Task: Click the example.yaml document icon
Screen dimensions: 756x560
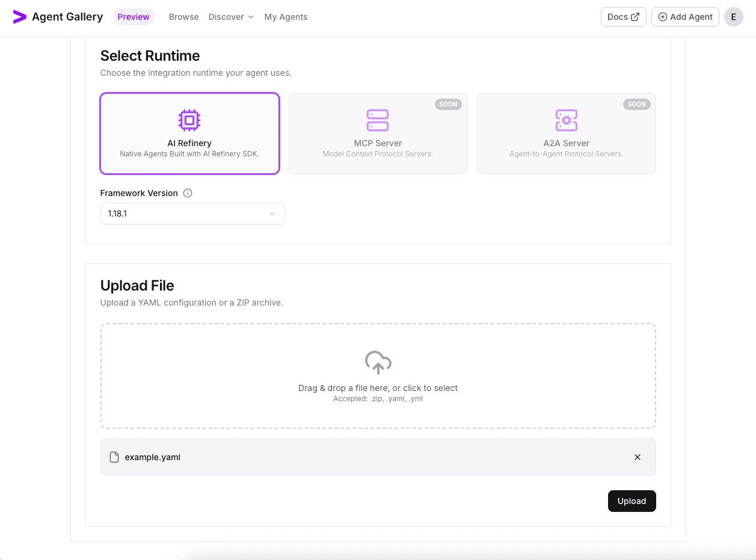Action: point(114,457)
